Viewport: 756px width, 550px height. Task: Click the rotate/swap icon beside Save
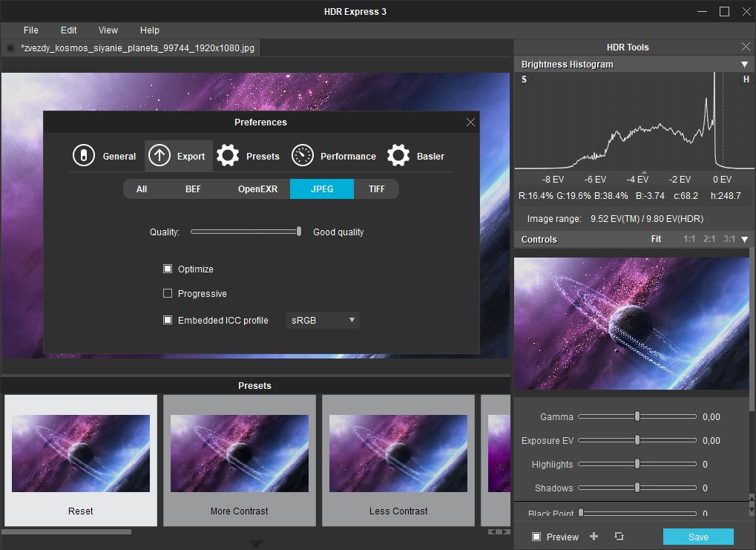(x=619, y=537)
